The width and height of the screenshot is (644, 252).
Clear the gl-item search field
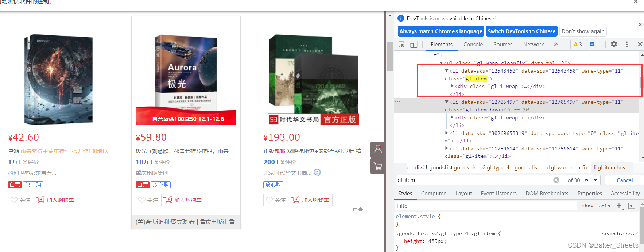[556, 180]
